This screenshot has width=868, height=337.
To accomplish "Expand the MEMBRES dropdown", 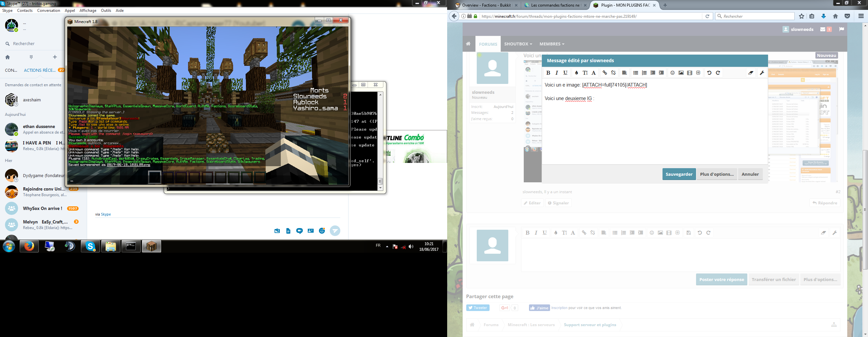I will (552, 44).
